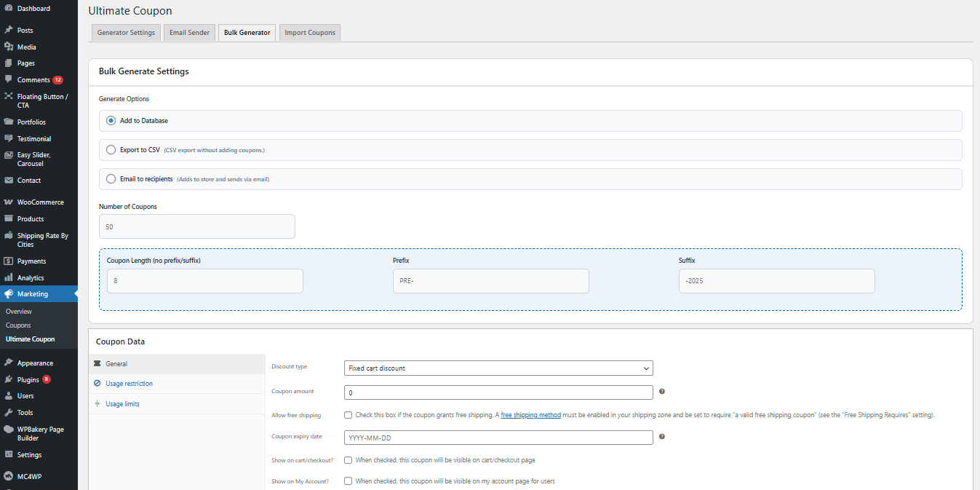Click the Plugins icon in sidebar
Viewport: 980px width, 490px height.
coord(9,379)
